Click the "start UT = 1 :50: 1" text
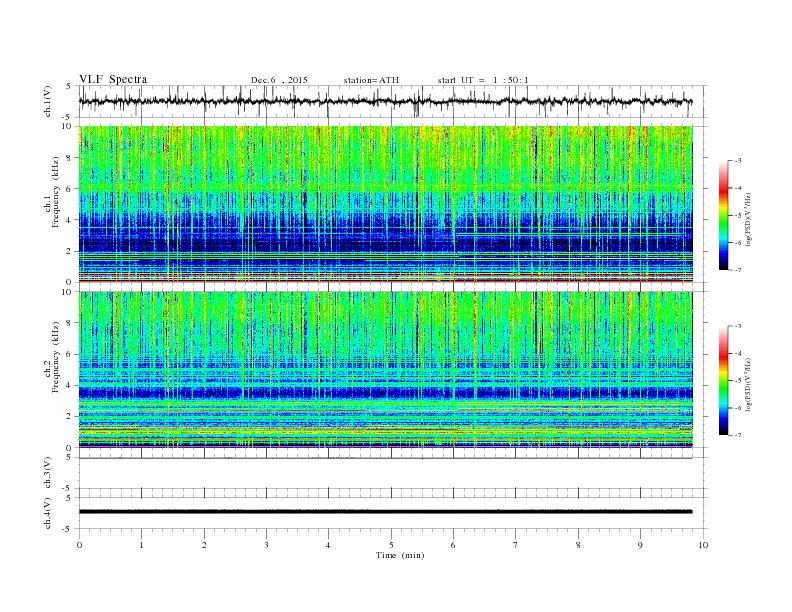 pyautogui.click(x=483, y=80)
